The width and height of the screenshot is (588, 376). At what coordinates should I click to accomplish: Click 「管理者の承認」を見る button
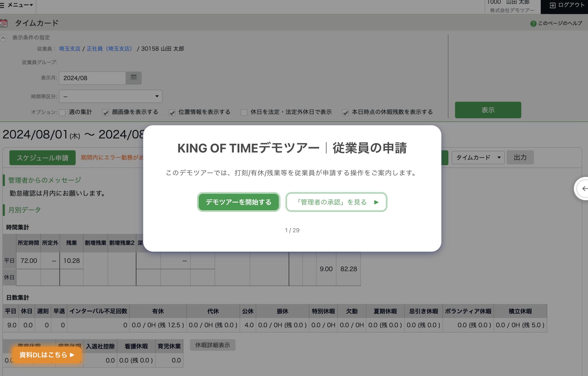(x=336, y=202)
